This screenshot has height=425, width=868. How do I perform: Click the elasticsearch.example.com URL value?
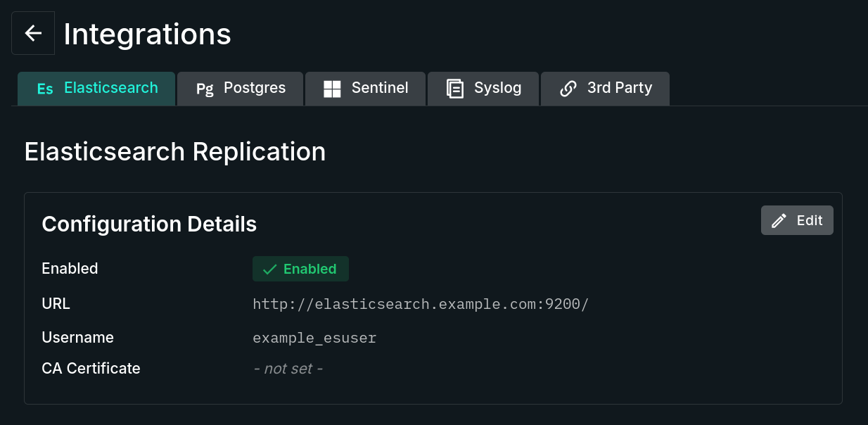tap(421, 304)
